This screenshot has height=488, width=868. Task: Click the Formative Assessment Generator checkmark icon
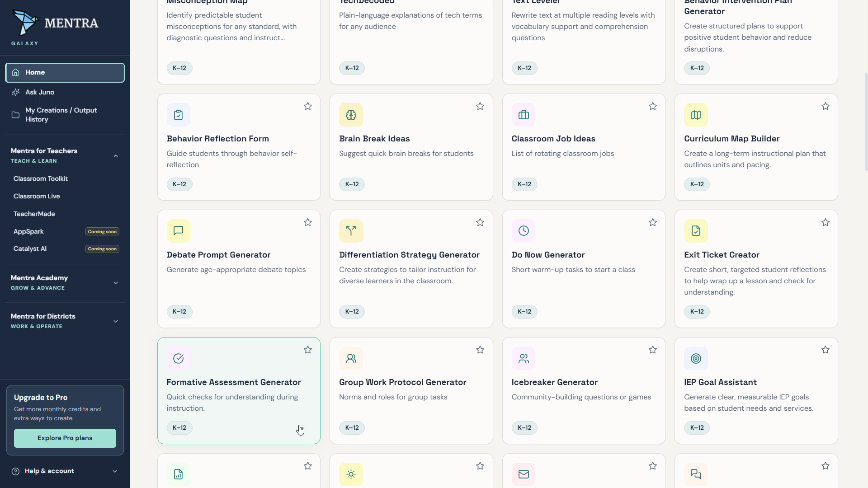tap(179, 358)
